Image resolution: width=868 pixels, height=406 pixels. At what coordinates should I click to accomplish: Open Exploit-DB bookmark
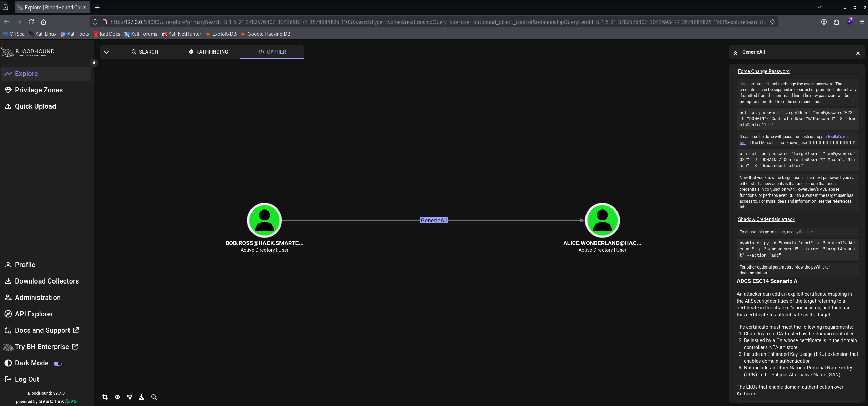(x=221, y=34)
